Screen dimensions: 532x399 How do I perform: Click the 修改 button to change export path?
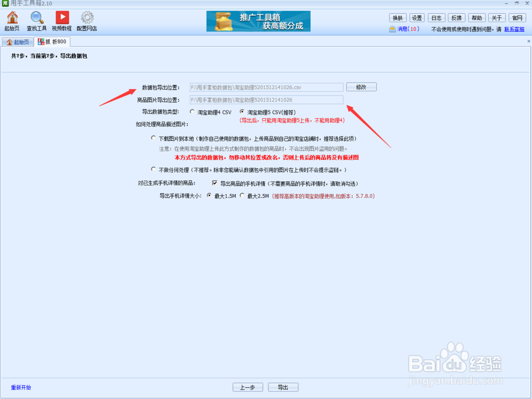pos(361,87)
